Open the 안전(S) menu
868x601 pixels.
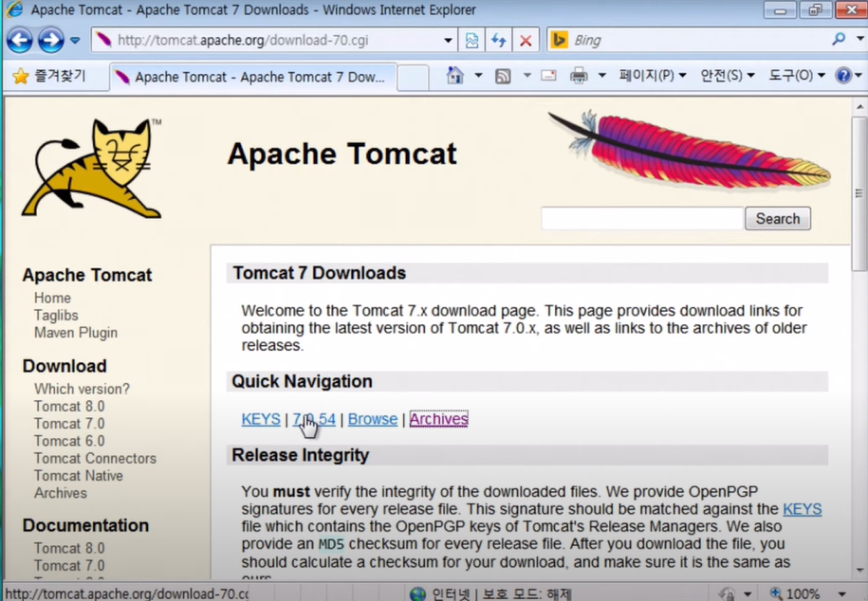(x=728, y=75)
